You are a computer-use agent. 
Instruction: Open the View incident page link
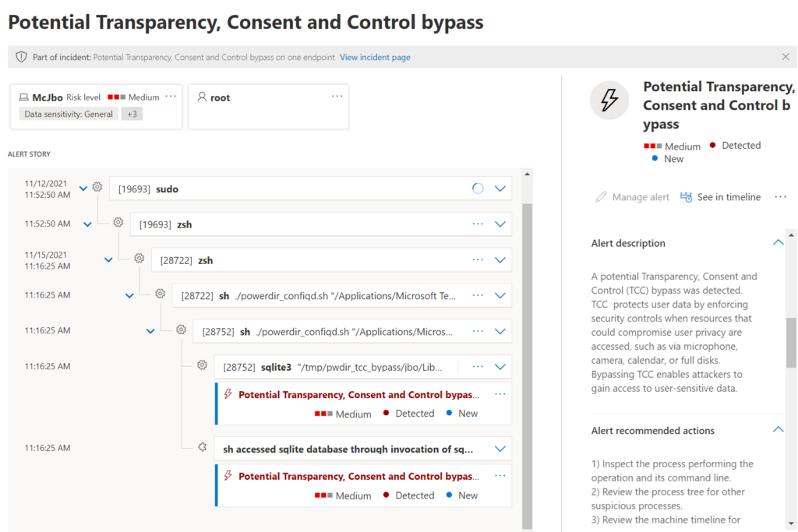[375, 57]
